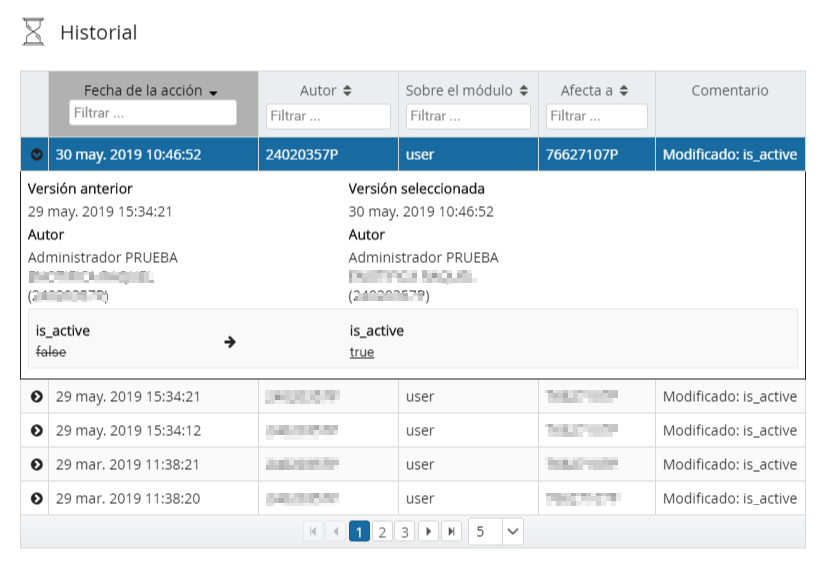
Task: Go to the previous page arrow
Action: (x=336, y=532)
